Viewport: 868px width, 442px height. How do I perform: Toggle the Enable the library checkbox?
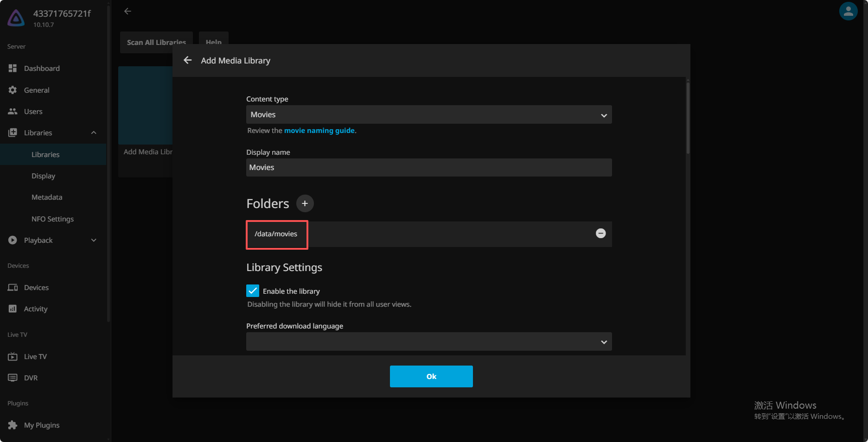(x=253, y=290)
